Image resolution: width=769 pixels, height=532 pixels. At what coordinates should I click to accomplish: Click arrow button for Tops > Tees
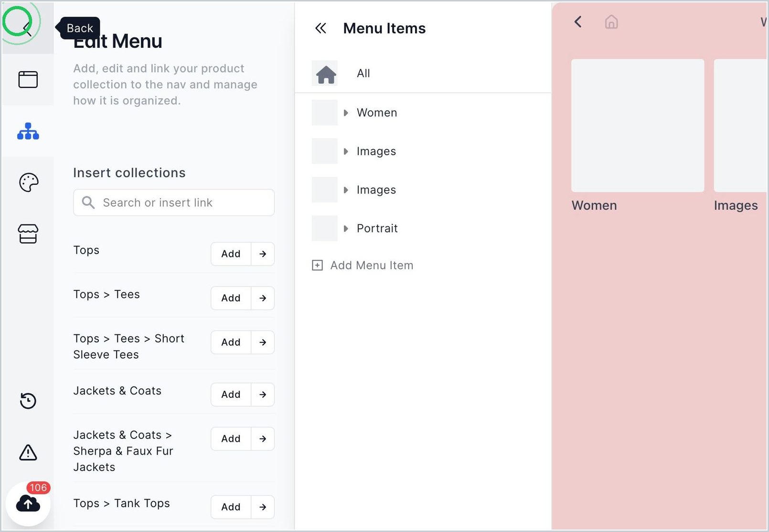click(263, 298)
